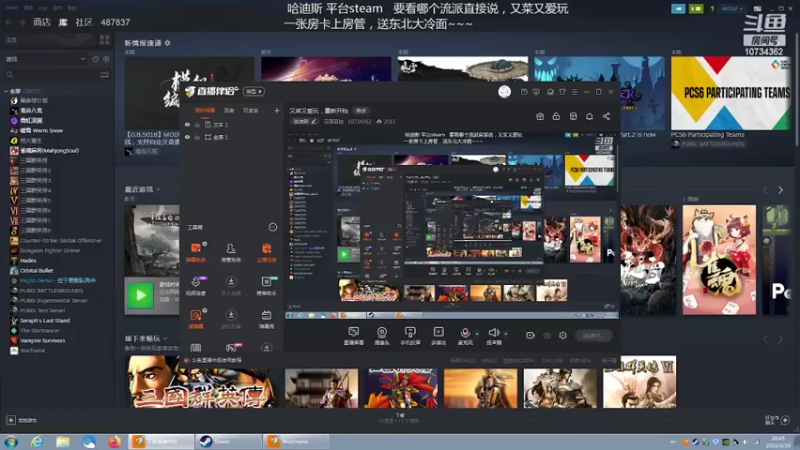The image size is (800, 450).
Task: Add a camera source in streaming app
Action: click(x=382, y=336)
